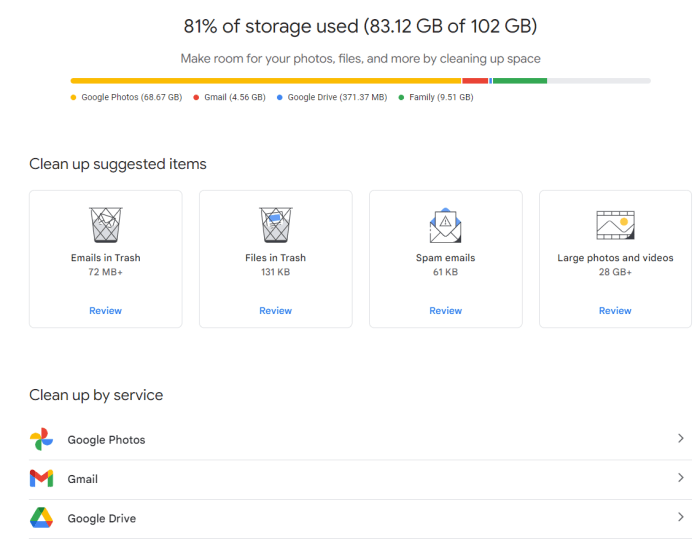Image resolution: width=700 pixels, height=550 pixels.
Task: Click the Large photos and videos icon
Action: point(615,225)
